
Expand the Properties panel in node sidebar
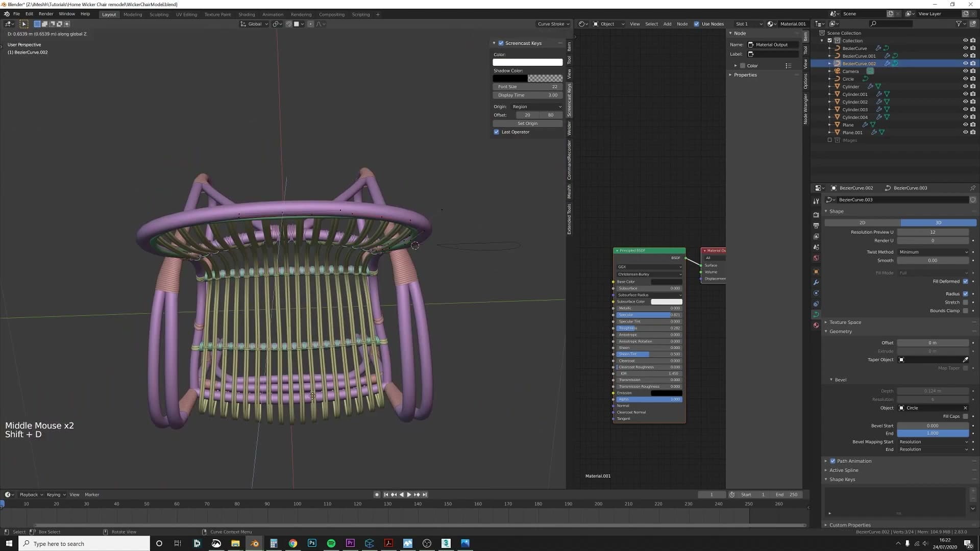[745, 75]
